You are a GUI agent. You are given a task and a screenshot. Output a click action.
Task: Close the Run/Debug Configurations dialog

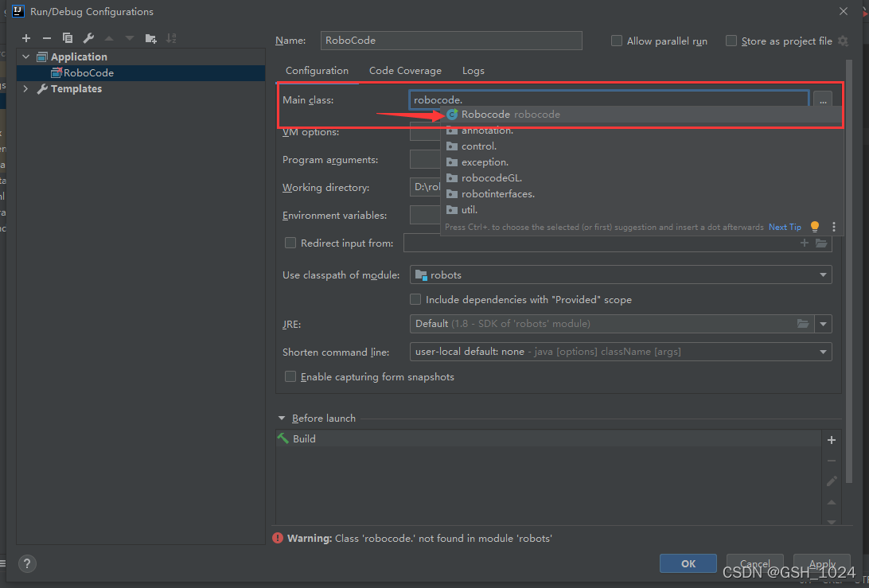coord(844,11)
